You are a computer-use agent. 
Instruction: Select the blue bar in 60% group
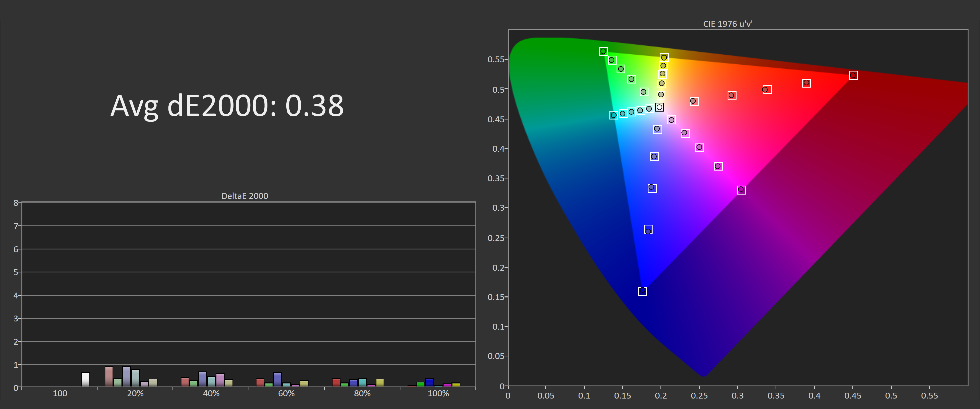click(277, 379)
